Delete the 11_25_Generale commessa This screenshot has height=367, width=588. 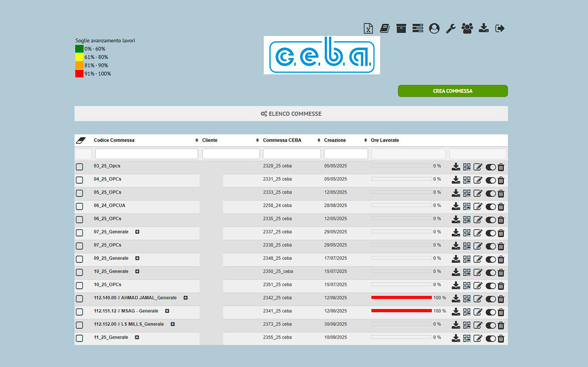point(501,338)
